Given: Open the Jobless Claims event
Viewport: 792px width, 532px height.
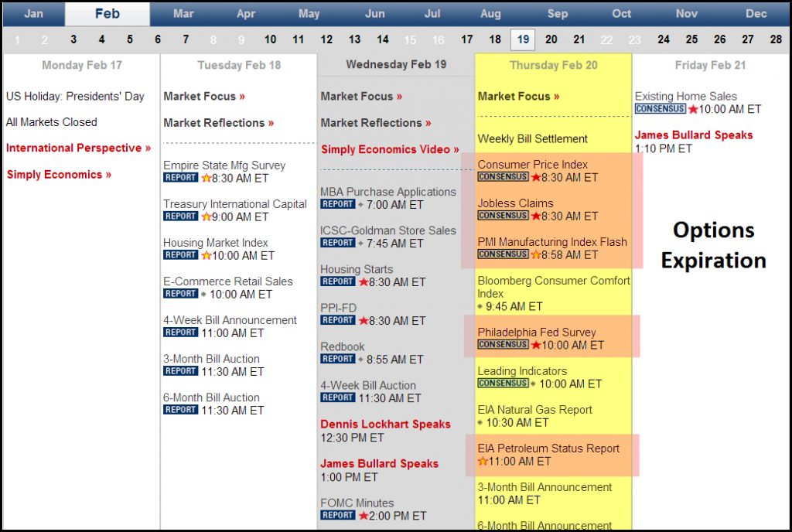Looking at the screenshot, I should coord(516,203).
